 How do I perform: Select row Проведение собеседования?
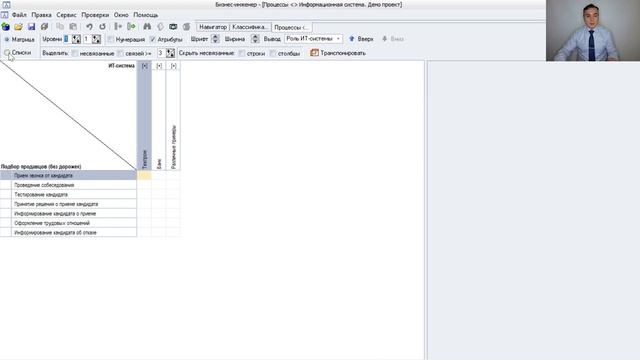(69, 185)
